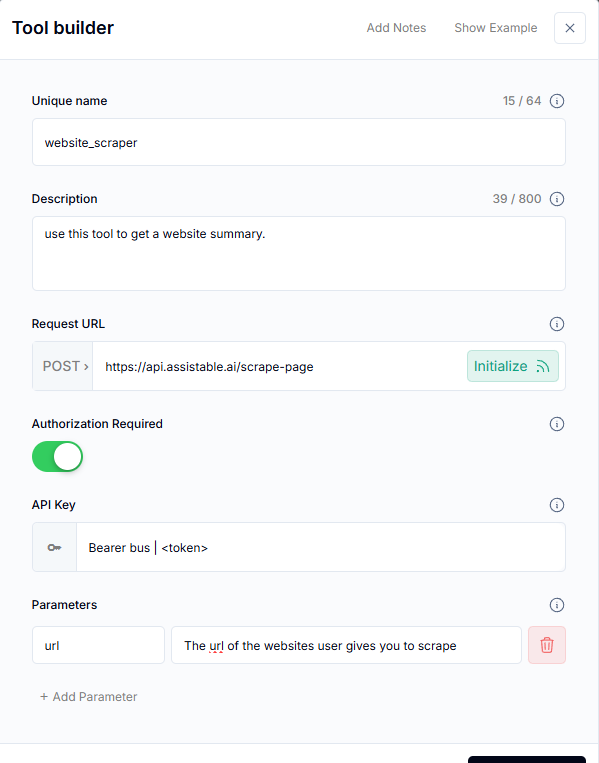Focus the Unique name input field
This screenshot has width=599, height=763.
point(299,142)
